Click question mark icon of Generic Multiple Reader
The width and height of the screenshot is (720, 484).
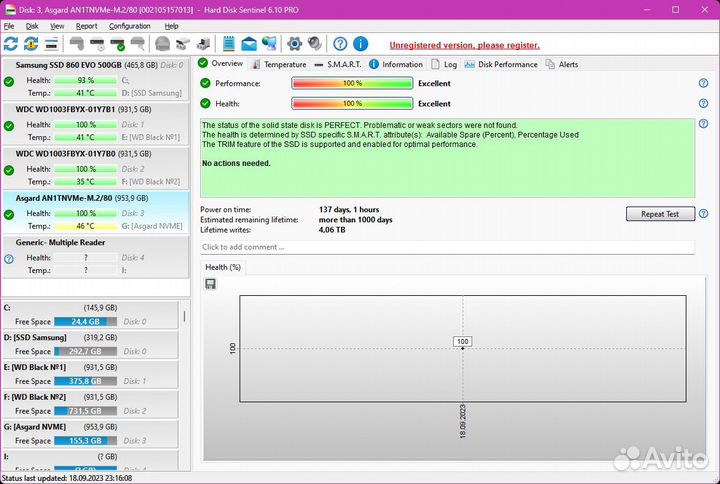[9, 259]
